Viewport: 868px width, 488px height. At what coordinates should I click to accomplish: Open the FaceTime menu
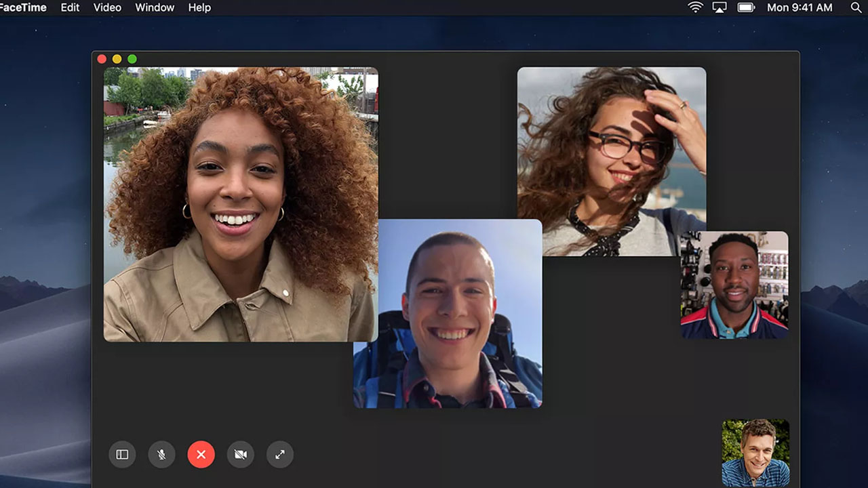point(23,7)
